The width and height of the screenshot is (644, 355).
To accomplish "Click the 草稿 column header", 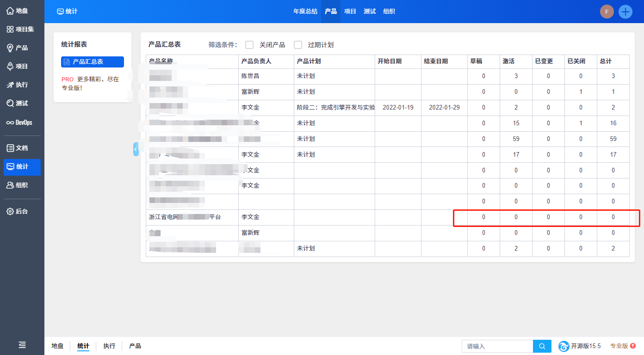I will click(483, 61).
